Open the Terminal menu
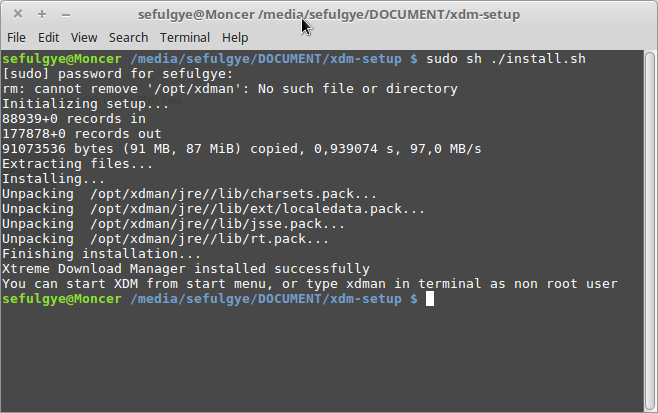658x413 pixels. coord(185,37)
